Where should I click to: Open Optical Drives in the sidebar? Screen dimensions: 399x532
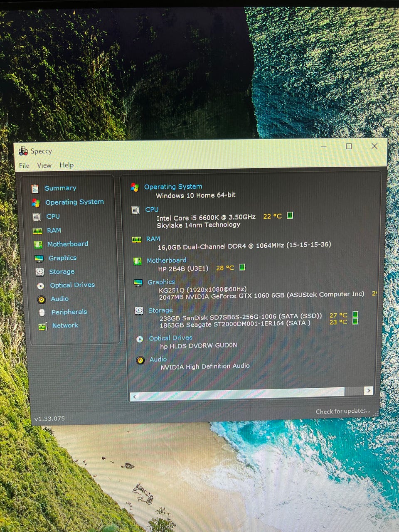tap(72, 285)
